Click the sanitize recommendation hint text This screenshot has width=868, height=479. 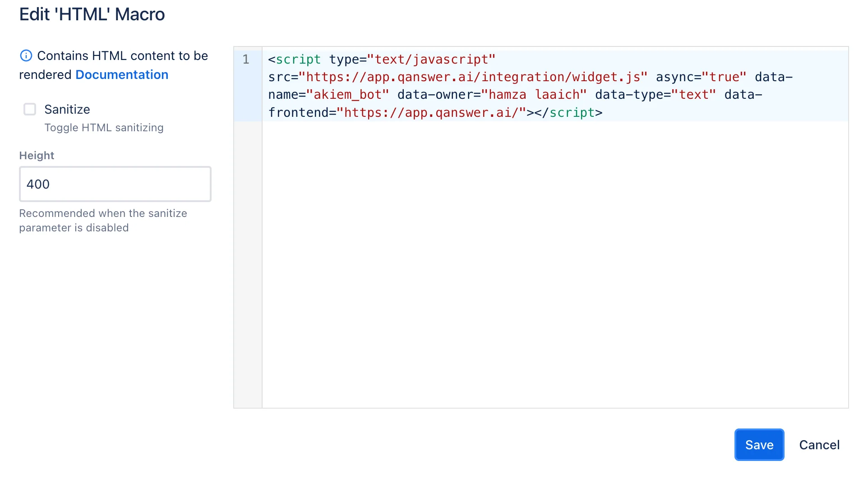103,221
